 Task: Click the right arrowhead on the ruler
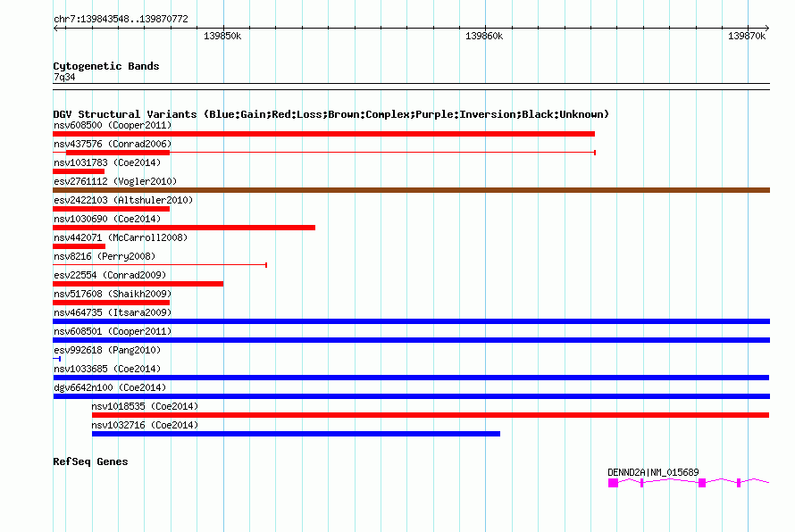pos(767,29)
